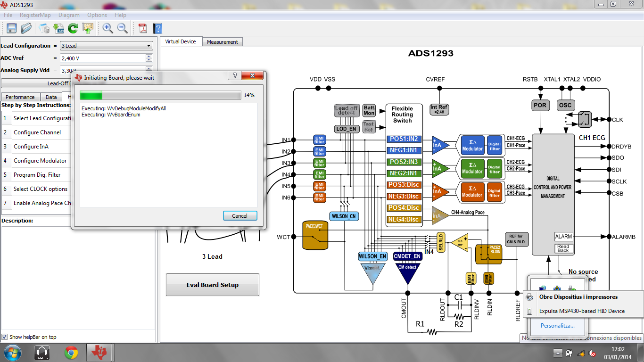
Task: Click the Save floppy disk toolbar icon
Action: [12, 28]
